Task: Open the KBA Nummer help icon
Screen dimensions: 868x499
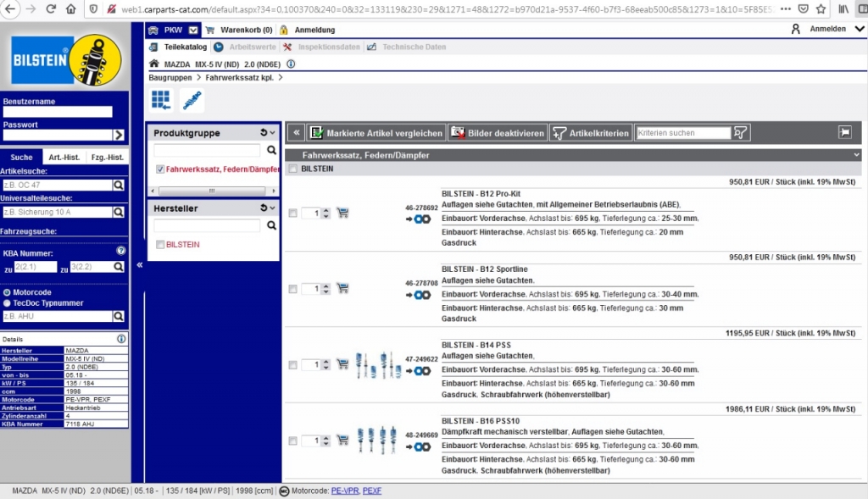Action: tap(120, 251)
